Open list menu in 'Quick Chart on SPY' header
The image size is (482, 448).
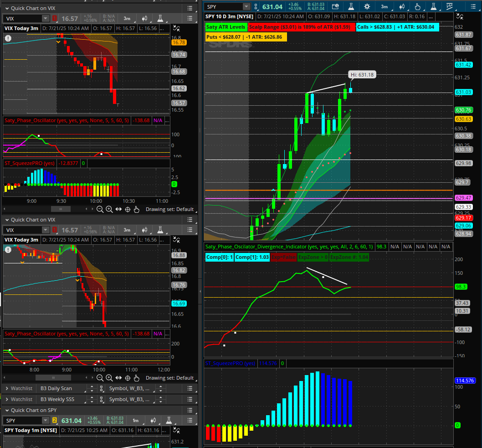tap(190, 410)
